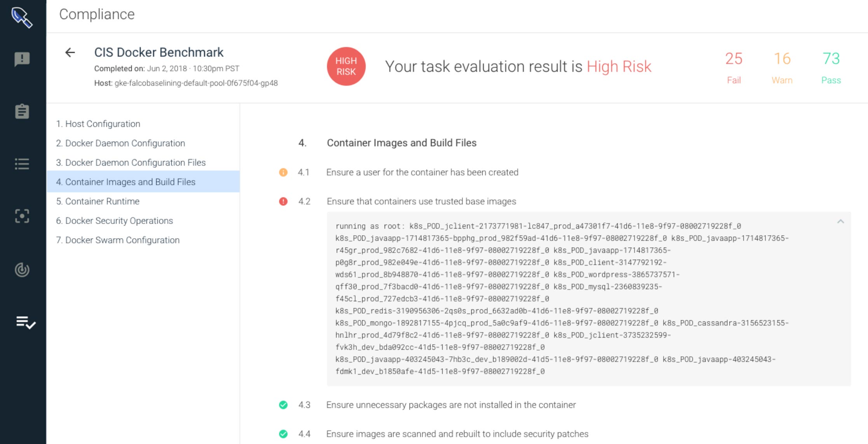Screen dimensions: 868x444
Task: Open the compliance checklist sidebar icon
Action: (x=26, y=322)
